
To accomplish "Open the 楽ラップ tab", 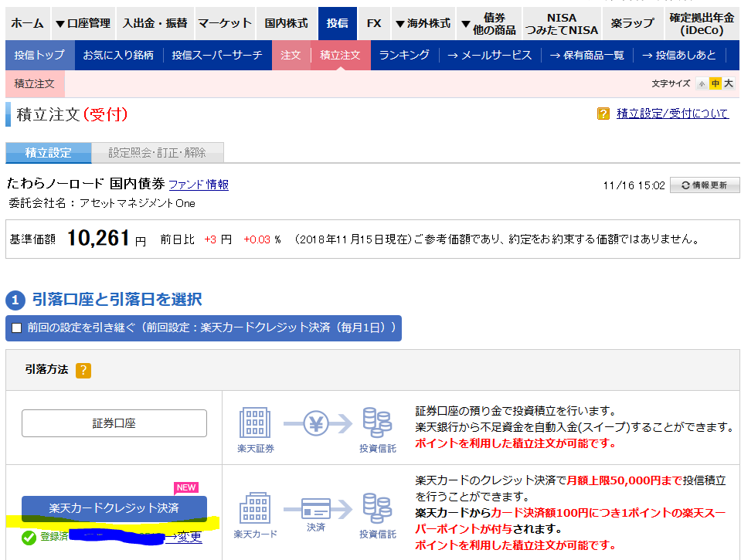I will point(632,23).
